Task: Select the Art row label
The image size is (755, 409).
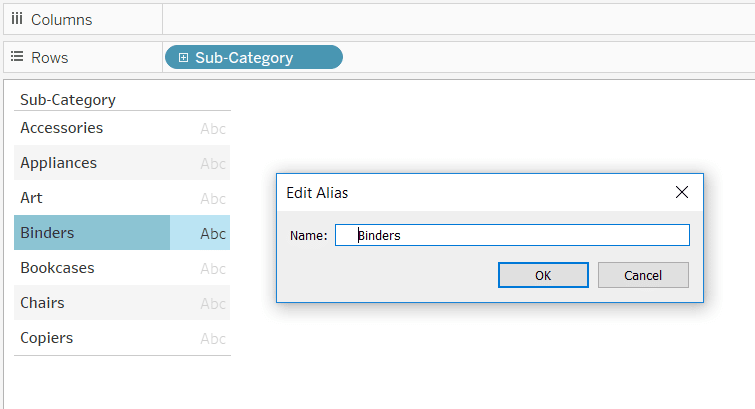Action: (31, 198)
